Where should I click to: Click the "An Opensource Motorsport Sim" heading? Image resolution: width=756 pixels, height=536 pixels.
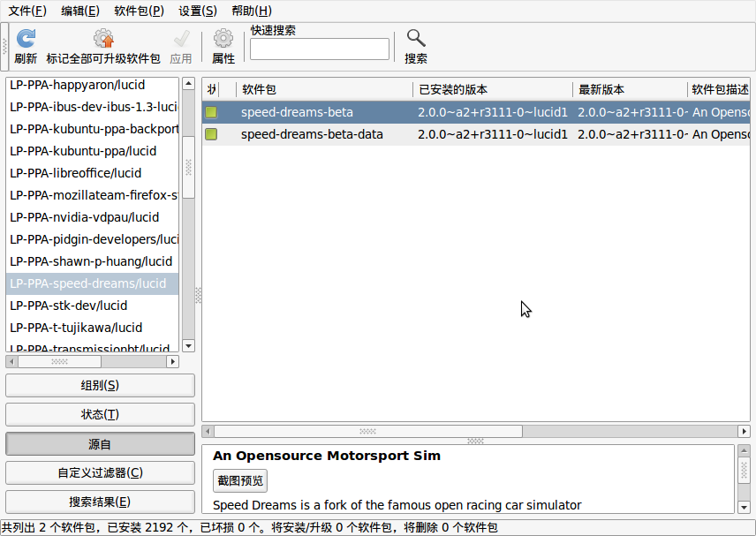[x=327, y=456]
